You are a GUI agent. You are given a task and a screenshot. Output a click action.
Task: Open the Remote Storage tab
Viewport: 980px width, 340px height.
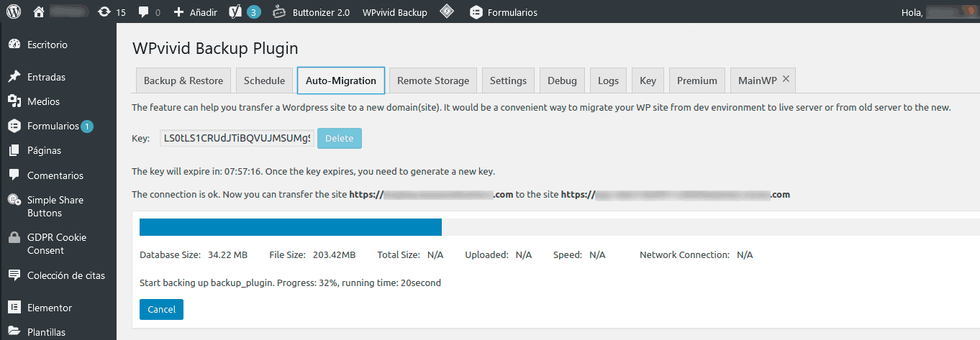tap(433, 81)
